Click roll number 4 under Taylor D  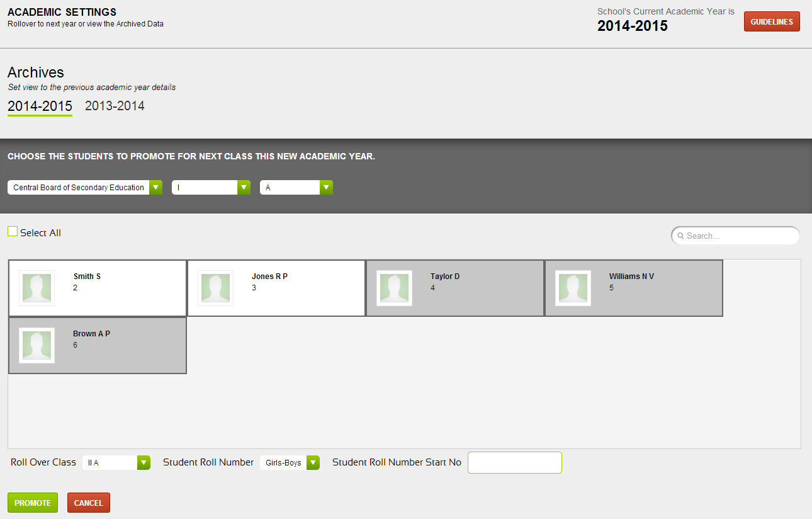click(x=432, y=288)
